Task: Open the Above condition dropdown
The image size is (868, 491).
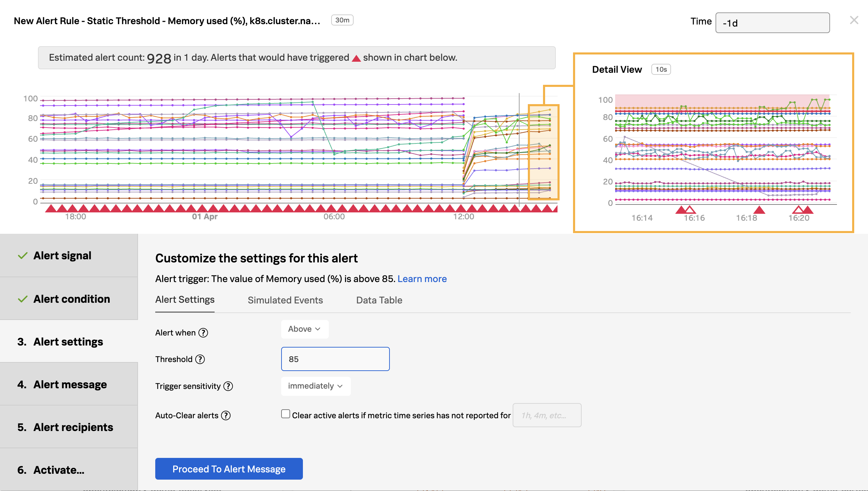Action: click(x=305, y=329)
